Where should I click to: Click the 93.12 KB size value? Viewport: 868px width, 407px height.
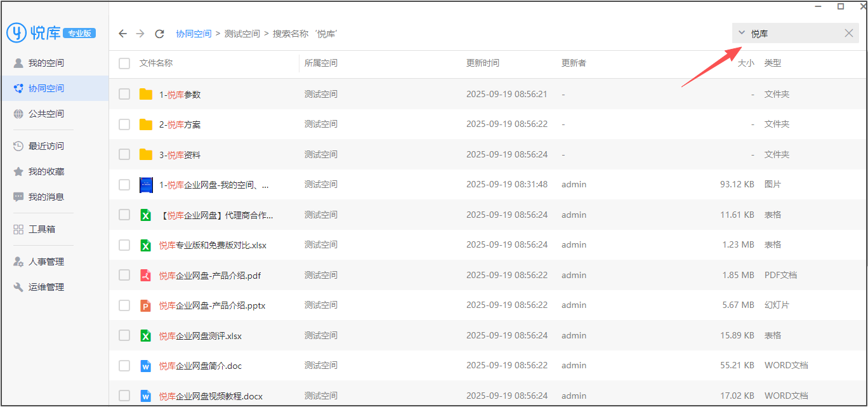coord(737,184)
